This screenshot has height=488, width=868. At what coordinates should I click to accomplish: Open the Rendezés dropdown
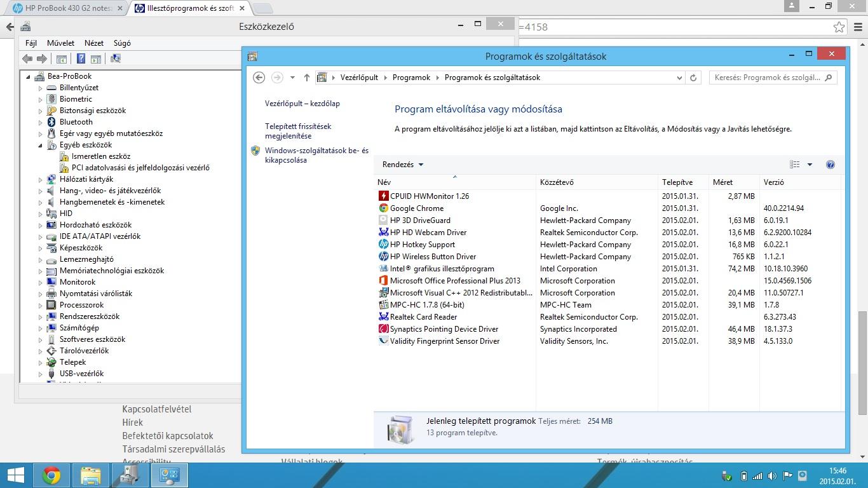403,165
